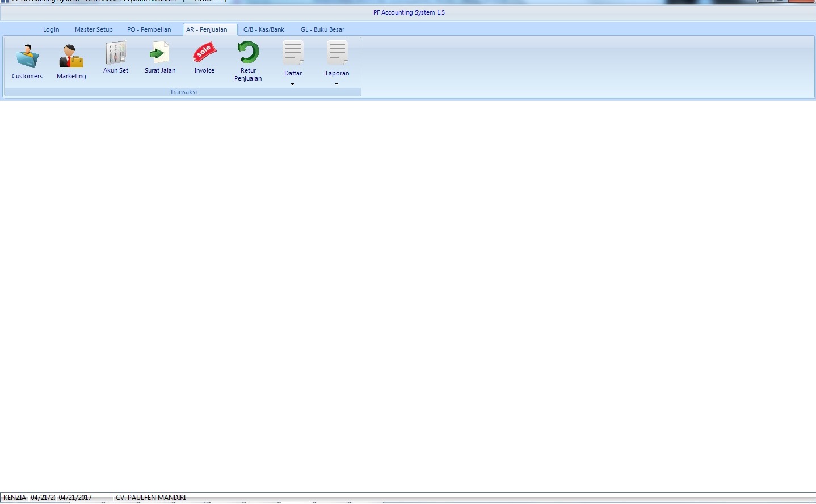This screenshot has height=504, width=816.
Task: Open the Master Setup tab
Action: [x=94, y=29]
